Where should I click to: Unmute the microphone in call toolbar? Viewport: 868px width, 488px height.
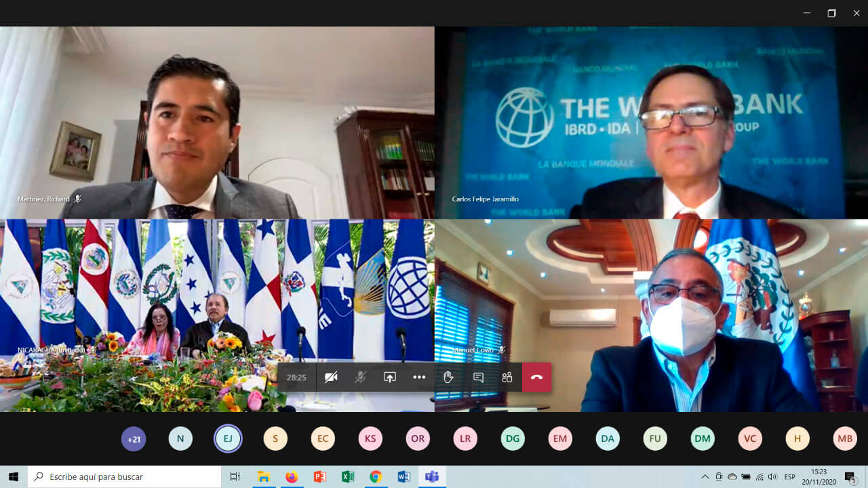click(x=360, y=378)
